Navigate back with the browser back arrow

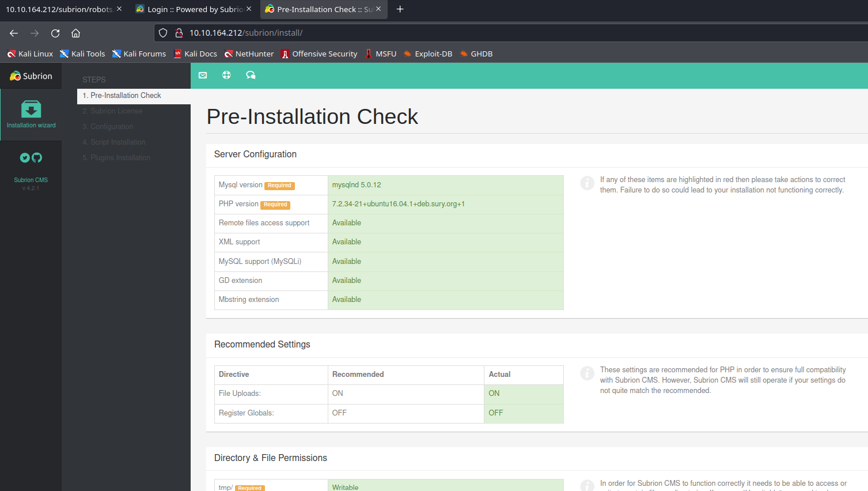[x=14, y=33]
